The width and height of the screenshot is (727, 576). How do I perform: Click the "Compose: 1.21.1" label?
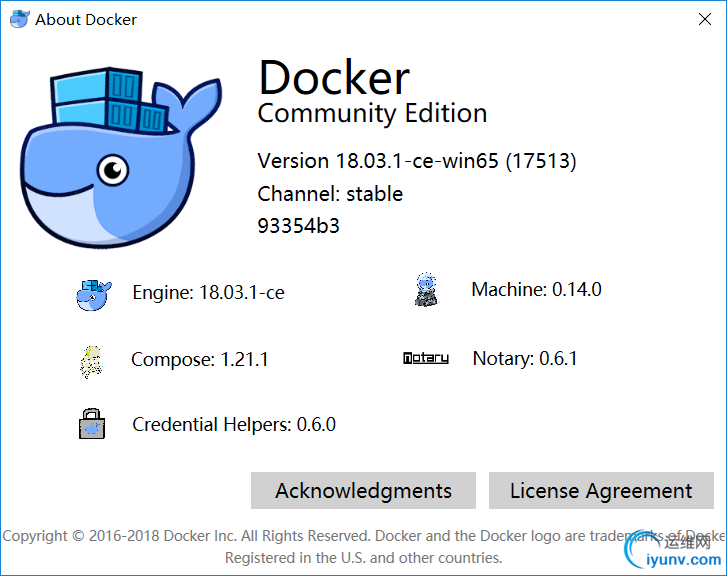point(200,359)
